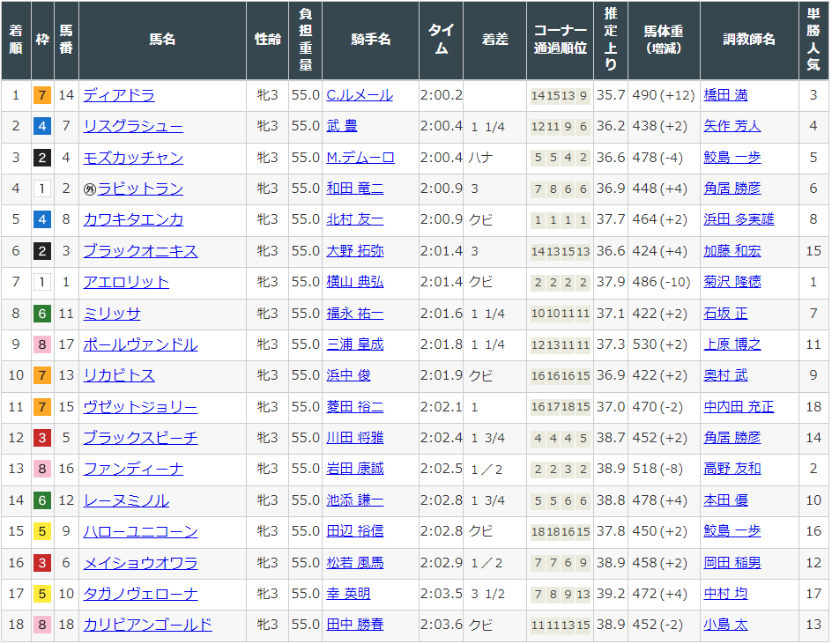Open レーヌミノル horse link

point(126,500)
